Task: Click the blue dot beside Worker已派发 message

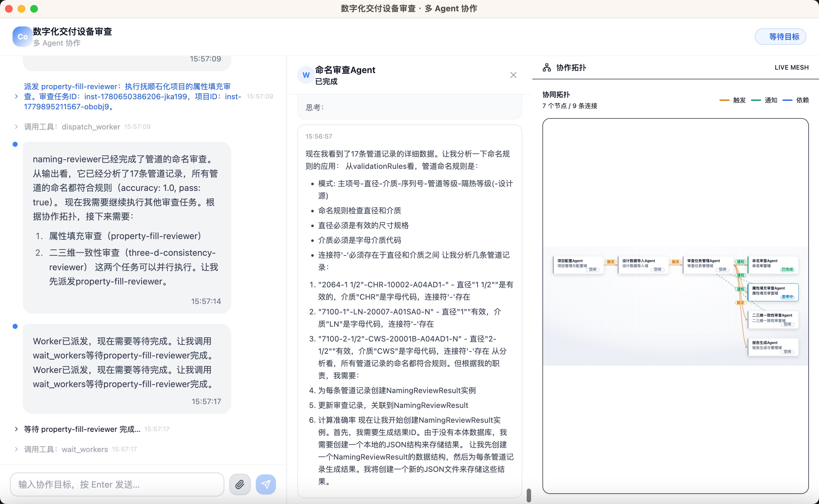Action: pyautogui.click(x=15, y=326)
